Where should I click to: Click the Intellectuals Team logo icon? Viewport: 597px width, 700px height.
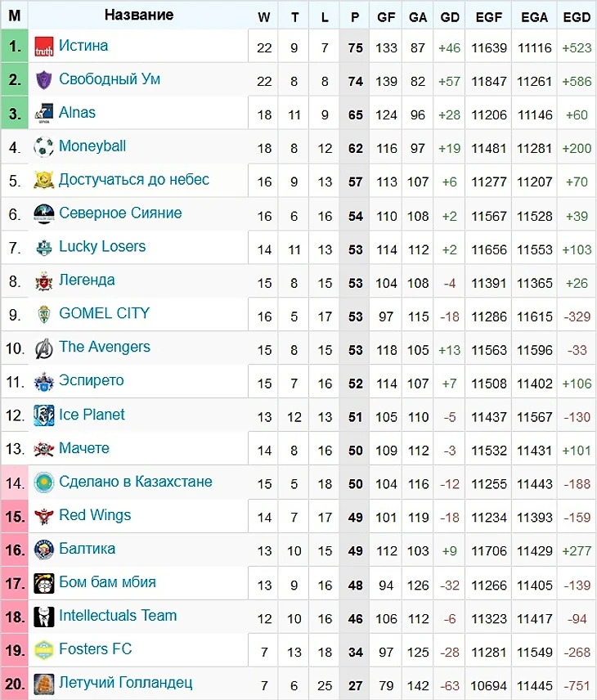pyautogui.click(x=44, y=617)
